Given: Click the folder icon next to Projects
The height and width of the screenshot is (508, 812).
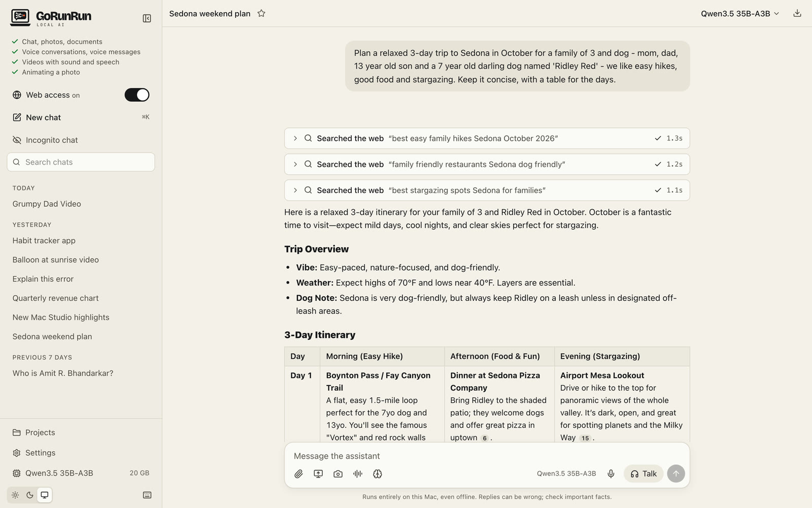Looking at the screenshot, I should pos(17,433).
